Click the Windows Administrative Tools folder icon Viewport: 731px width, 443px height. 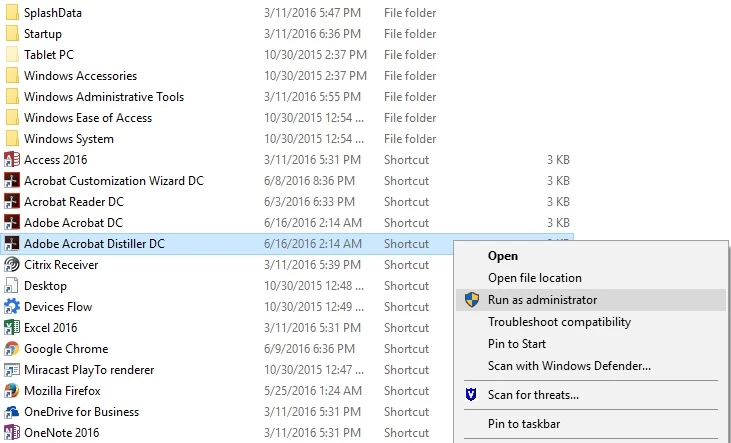12,97
